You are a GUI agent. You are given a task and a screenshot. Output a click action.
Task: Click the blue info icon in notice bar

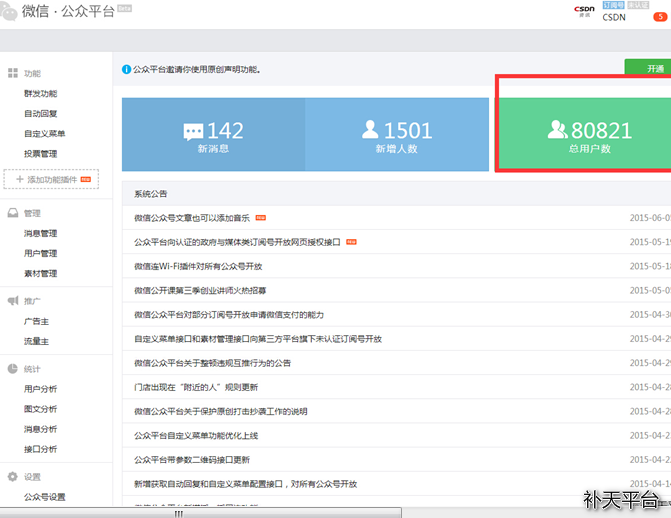click(x=126, y=69)
